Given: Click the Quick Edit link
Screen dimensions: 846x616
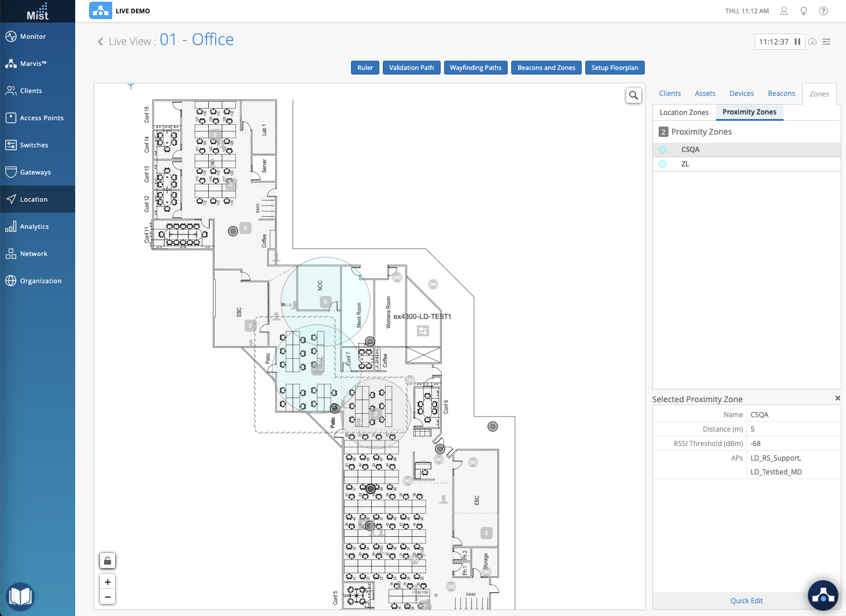Looking at the screenshot, I should (747, 601).
